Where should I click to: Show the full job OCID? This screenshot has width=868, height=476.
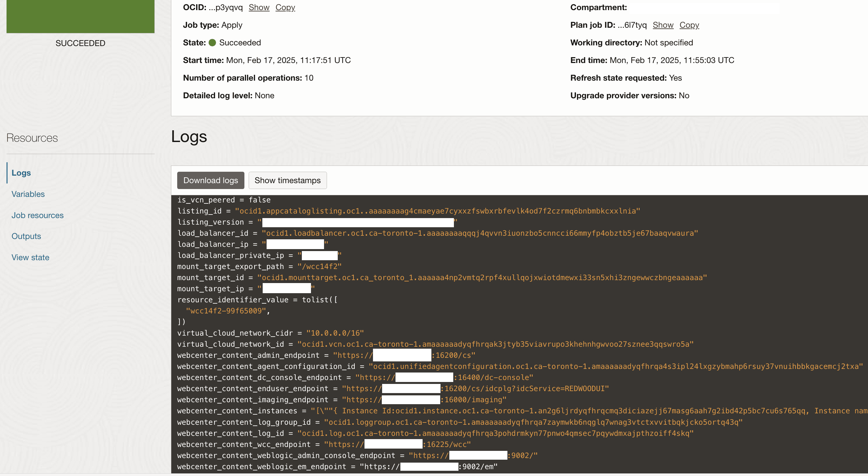259,7
